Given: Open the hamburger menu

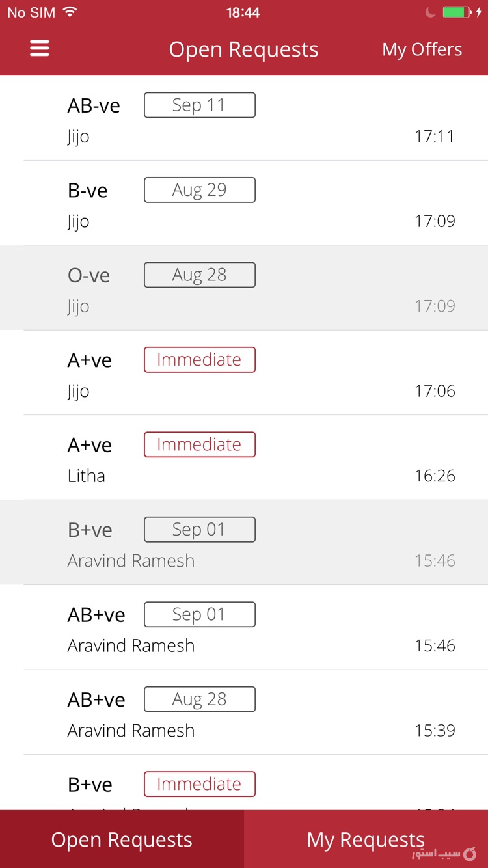Looking at the screenshot, I should click(x=40, y=49).
